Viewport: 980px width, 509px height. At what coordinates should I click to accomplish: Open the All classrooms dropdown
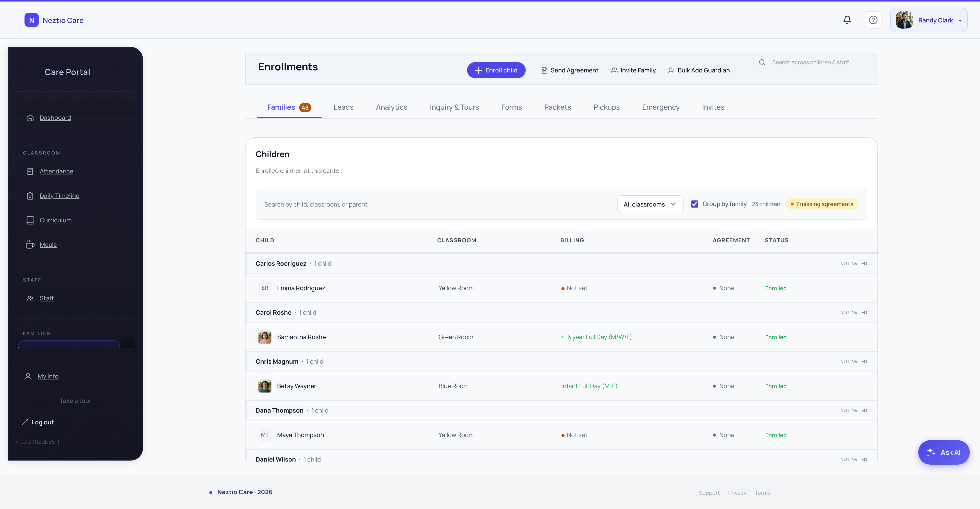650,205
